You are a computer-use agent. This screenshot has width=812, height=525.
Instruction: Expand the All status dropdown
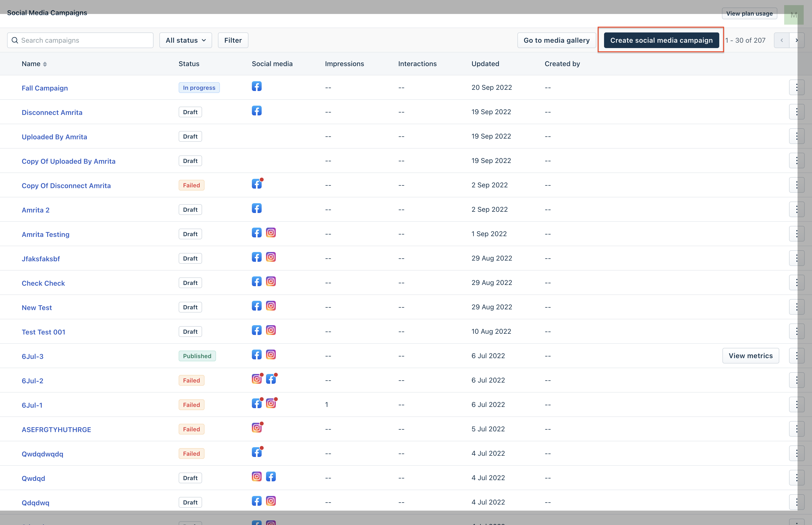pos(185,40)
